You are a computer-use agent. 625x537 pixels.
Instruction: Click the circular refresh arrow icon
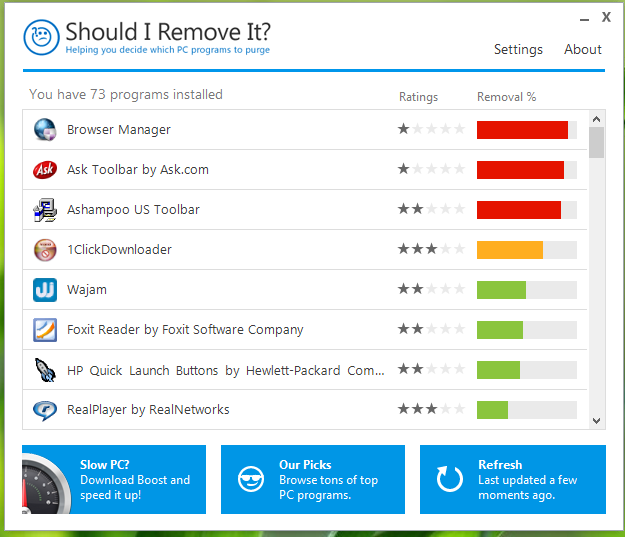(x=450, y=479)
